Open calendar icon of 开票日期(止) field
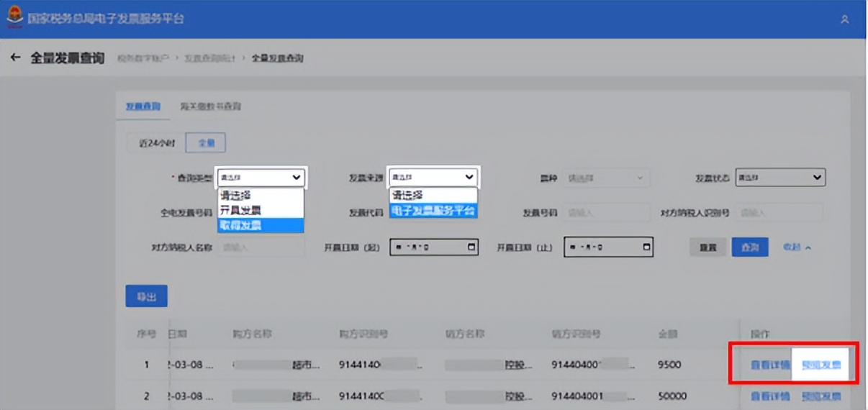868x410 pixels. [647, 247]
